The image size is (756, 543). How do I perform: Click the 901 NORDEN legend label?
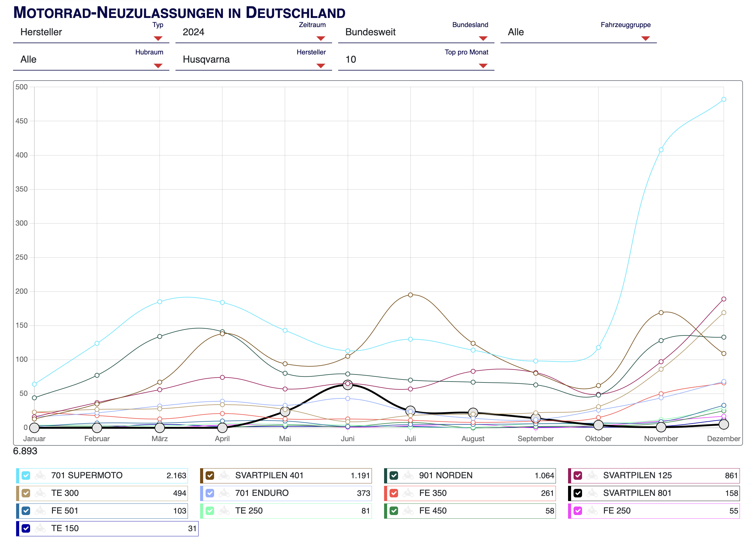tap(446, 476)
